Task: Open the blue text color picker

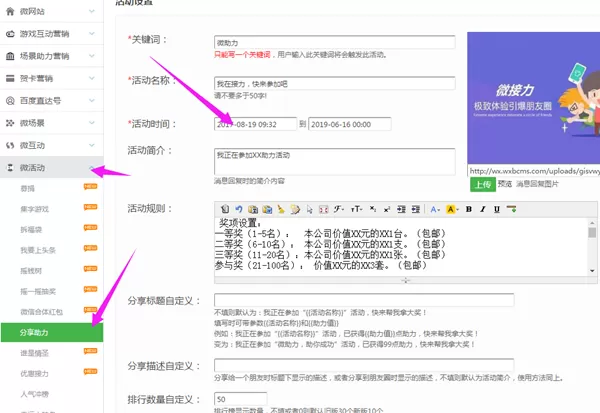Action: click(435, 209)
